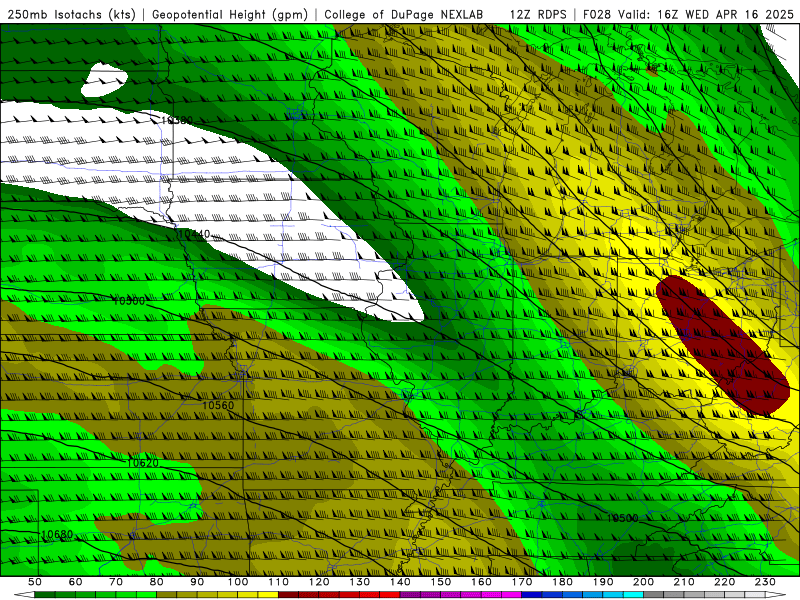Image resolution: width=800 pixels, height=600 pixels.
Task: Click the 10560 height contour label
Action: click(x=218, y=405)
